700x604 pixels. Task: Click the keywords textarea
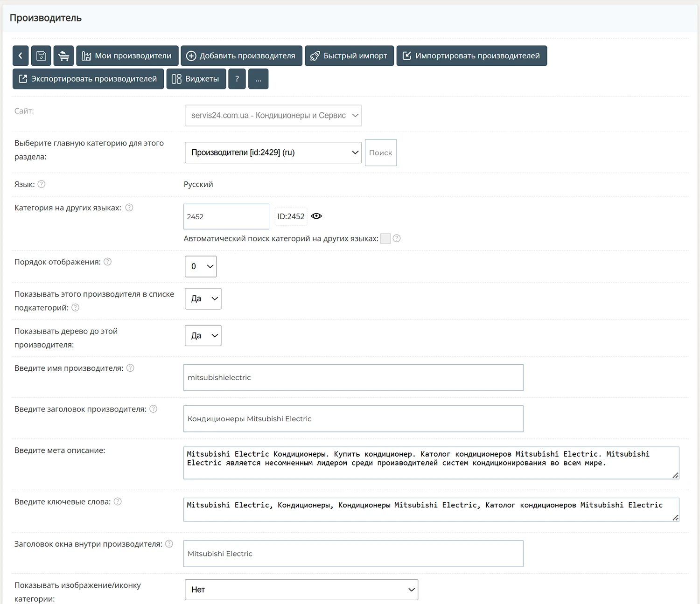(431, 509)
